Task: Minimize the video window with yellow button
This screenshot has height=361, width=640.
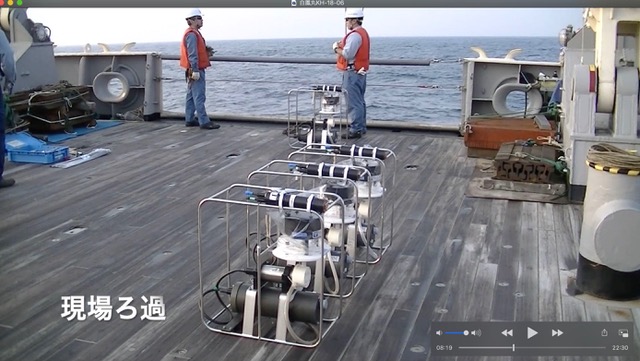Action: 11,2
